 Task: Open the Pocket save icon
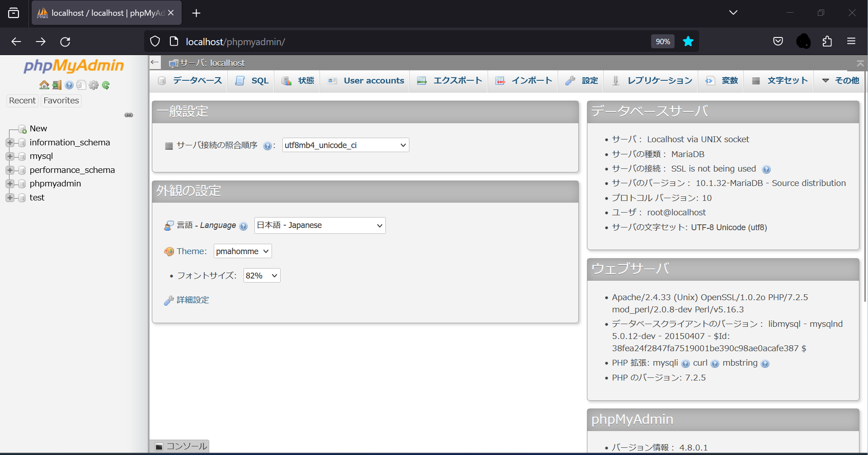pyautogui.click(x=778, y=42)
